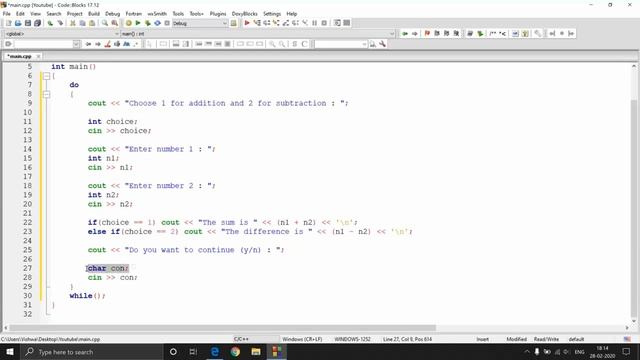Screen dimensions: 640x360
Task: Click the Build and run icon
Action: pos(147,23)
